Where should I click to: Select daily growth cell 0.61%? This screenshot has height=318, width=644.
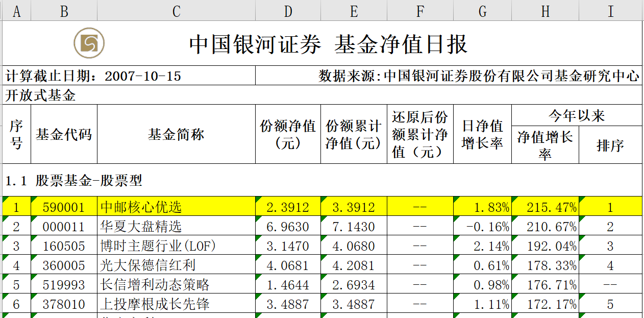[482, 265]
